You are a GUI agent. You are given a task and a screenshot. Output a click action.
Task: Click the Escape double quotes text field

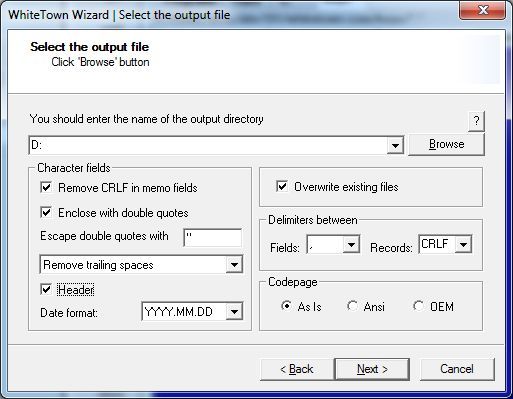(x=213, y=237)
